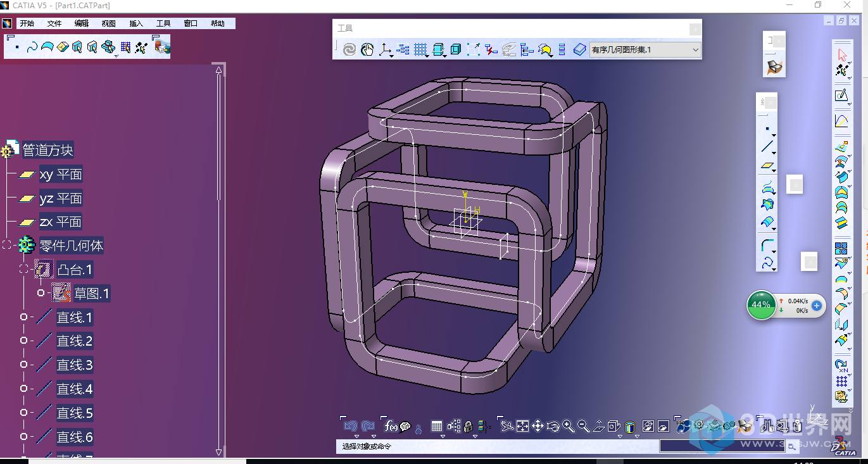The height and width of the screenshot is (464, 868).
Task: Click the fly-through airplane icon
Action: click(506, 426)
